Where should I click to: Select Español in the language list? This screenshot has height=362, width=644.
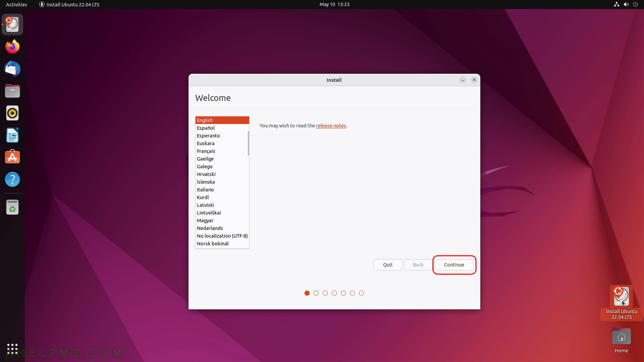click(222, 128)
